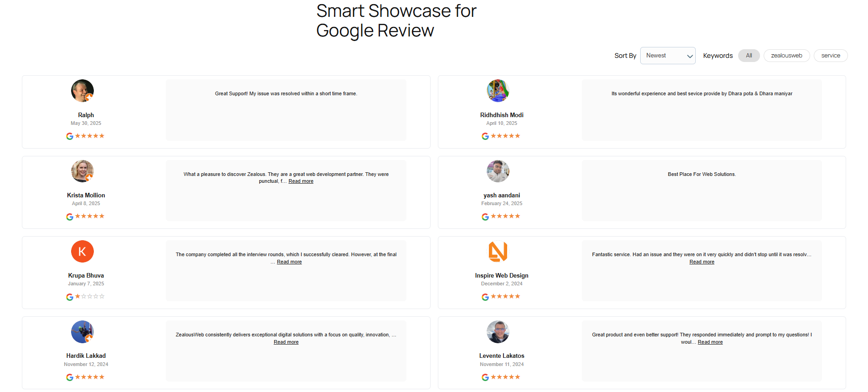The image size is (868, 392).
Task: Click the Google icon under Ridhdhish Modi
Action: point(485,136)
